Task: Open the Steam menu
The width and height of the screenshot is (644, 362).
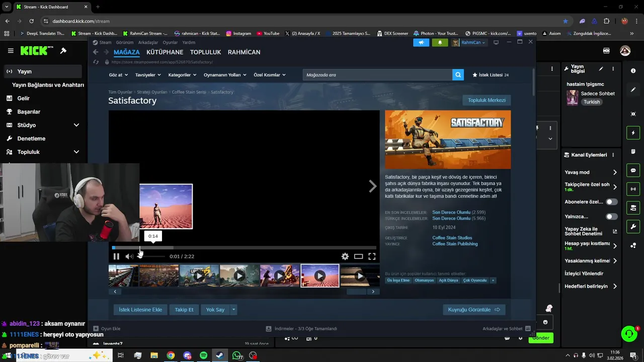Action: coord(102,43)
